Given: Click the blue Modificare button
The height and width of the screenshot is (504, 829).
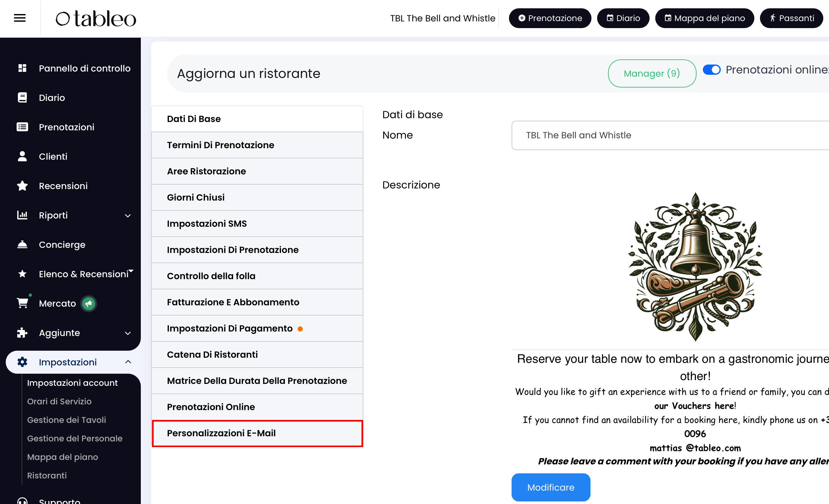Looking at the screenshot, I should (551, 487).
